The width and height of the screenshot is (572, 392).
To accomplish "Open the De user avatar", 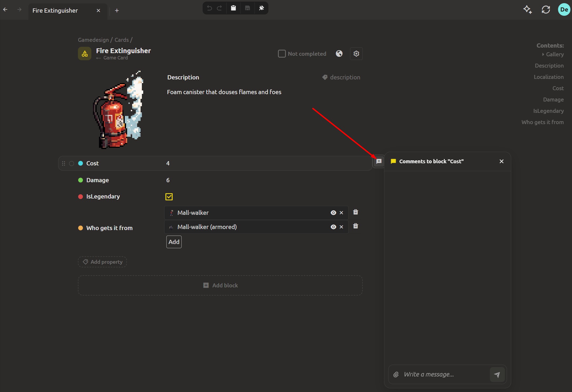I will pos(564,9).
